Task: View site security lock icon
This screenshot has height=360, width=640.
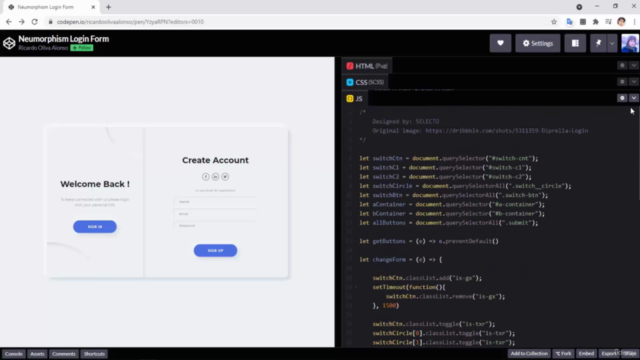Action: [51, 22]
